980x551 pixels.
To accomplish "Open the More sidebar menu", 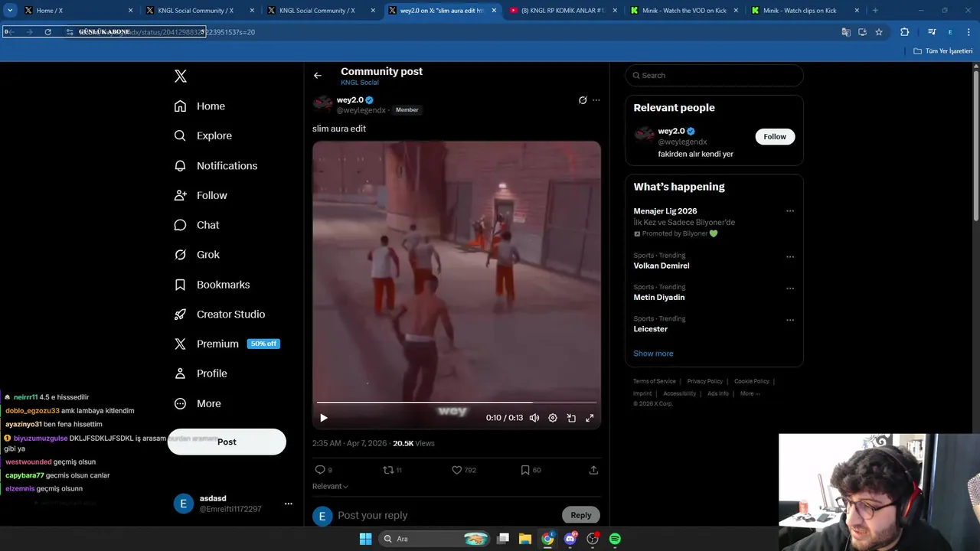I will coord(198,403).
